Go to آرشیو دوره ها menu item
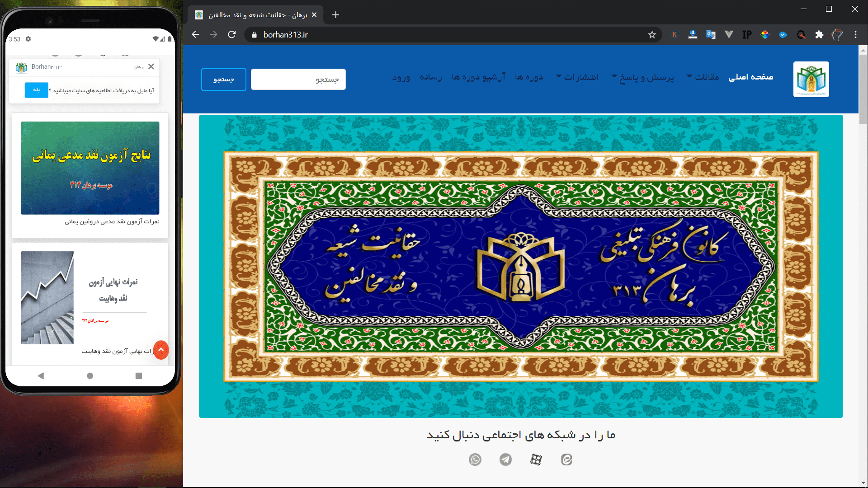 coord(478,77)
